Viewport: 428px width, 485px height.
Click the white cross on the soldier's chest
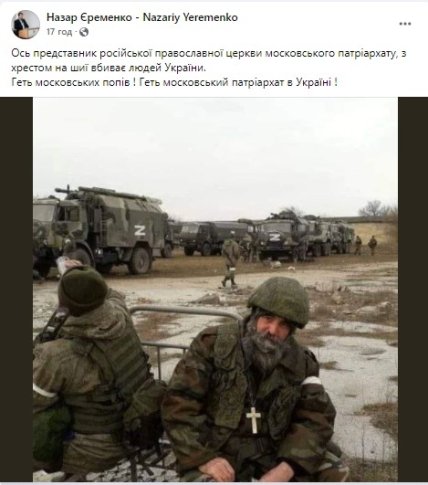click(253, 420)
